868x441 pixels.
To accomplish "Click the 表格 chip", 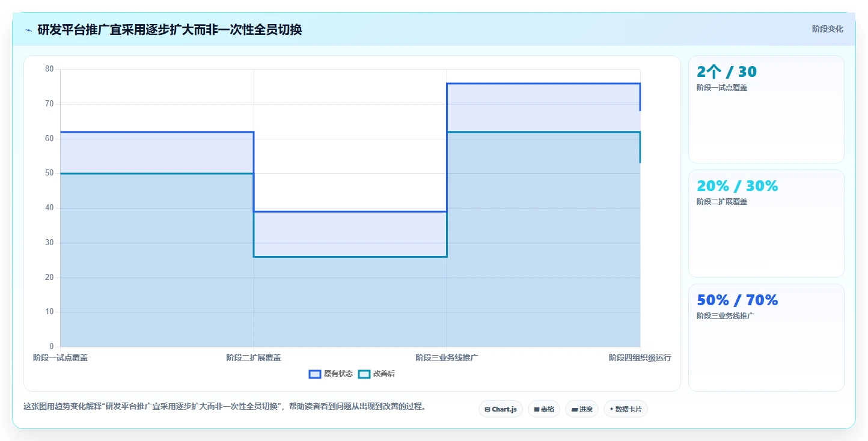I will click(544, 409).
